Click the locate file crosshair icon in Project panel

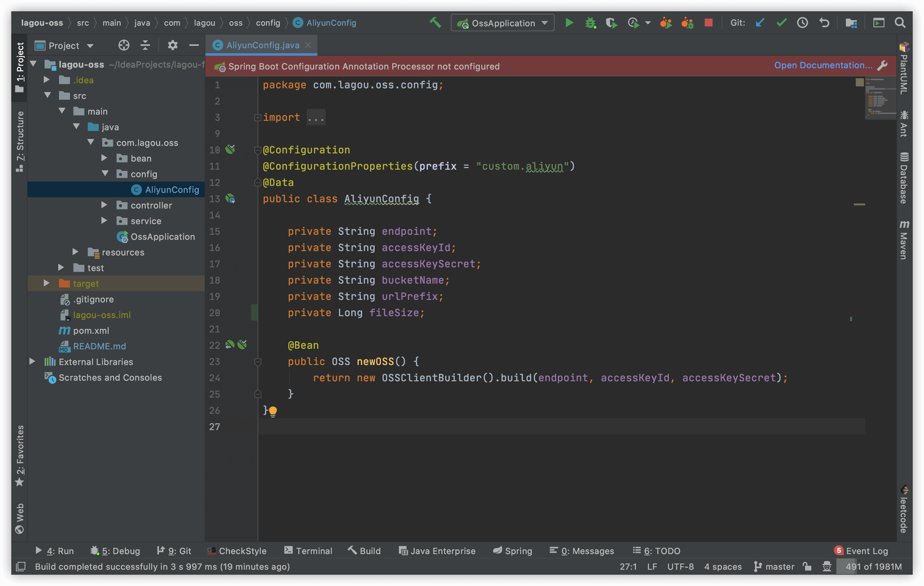click(x=124, y=45)
